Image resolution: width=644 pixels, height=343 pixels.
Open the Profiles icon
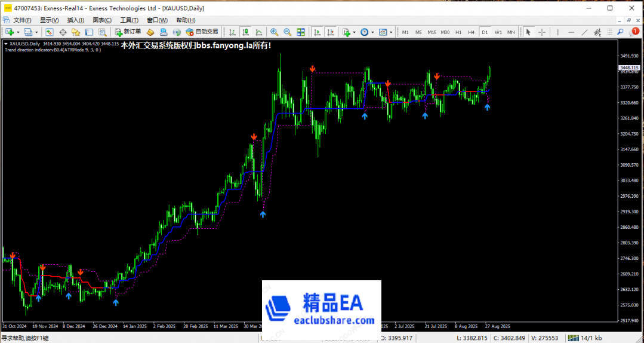tap(28, 32)
